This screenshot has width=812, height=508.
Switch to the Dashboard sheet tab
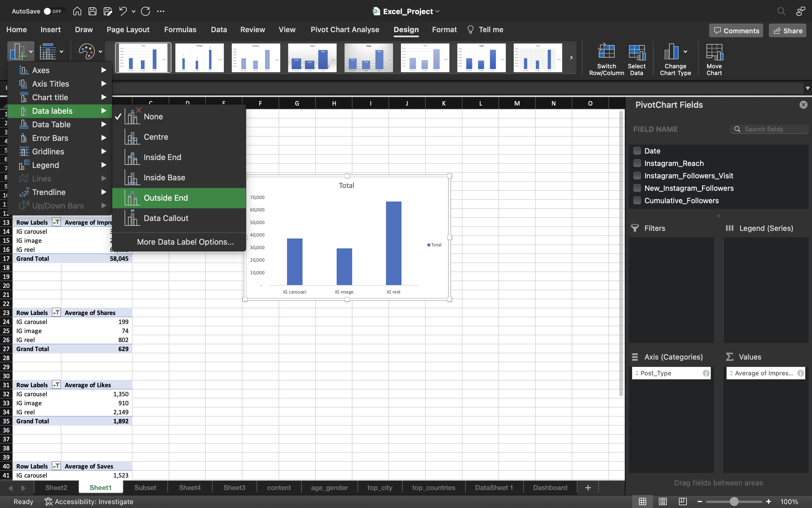[550, 487]
